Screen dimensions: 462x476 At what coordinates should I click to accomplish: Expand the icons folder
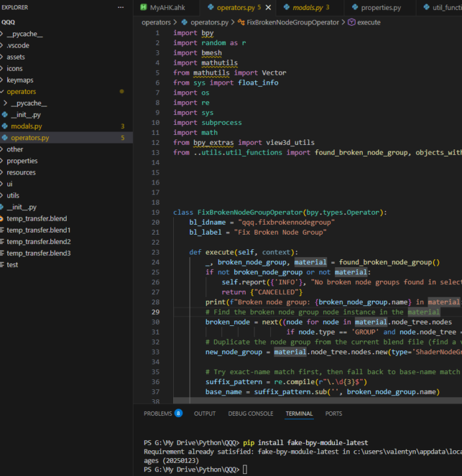coord(66,69)
